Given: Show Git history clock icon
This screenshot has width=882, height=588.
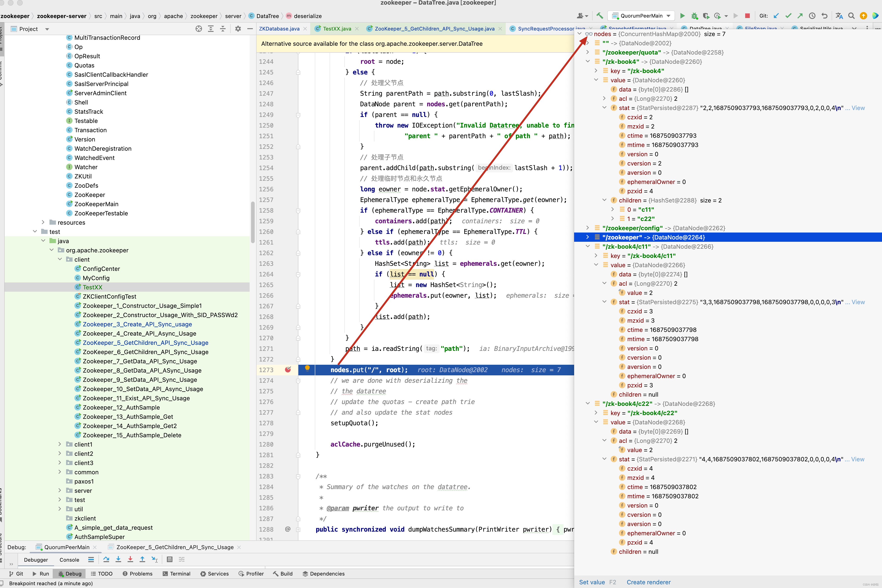Looking at the screenshot, I should point(812,16).
